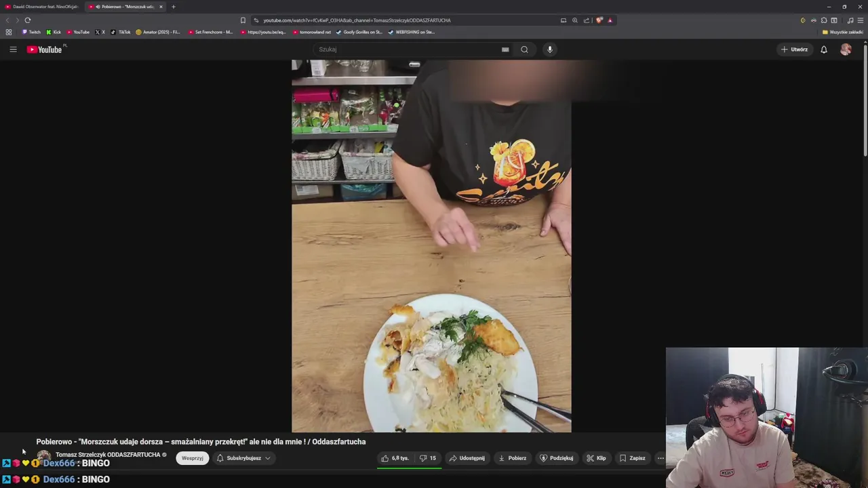Open the TikTok bookmark

[120, 32]
